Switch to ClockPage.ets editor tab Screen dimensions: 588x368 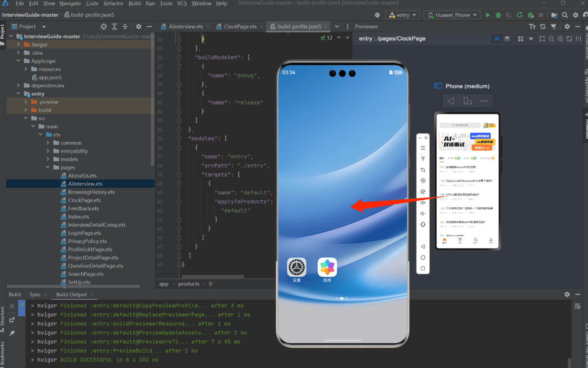coord(240,26)
